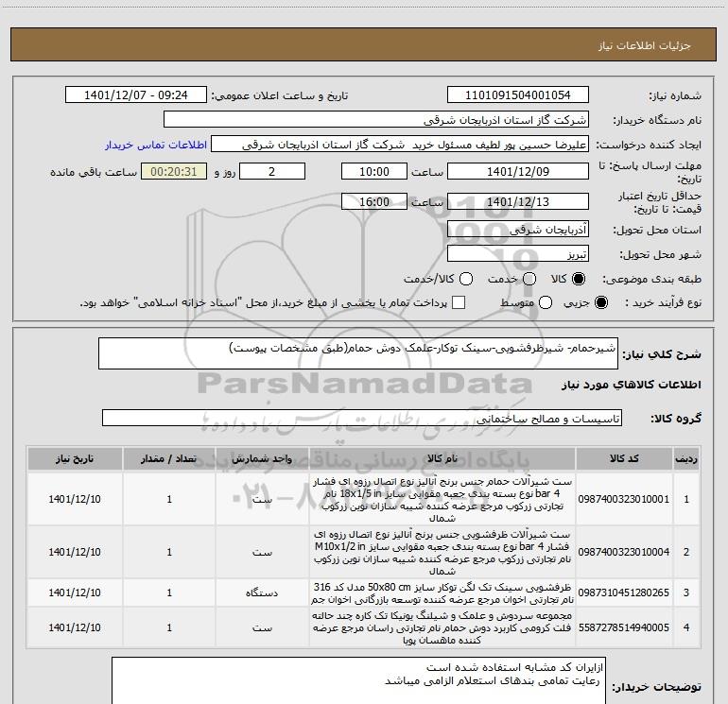This screenshot has height=704, width=728.
Task: Click the شماره نیاز field 1101091504001054
Action: (x=518, y=95)
